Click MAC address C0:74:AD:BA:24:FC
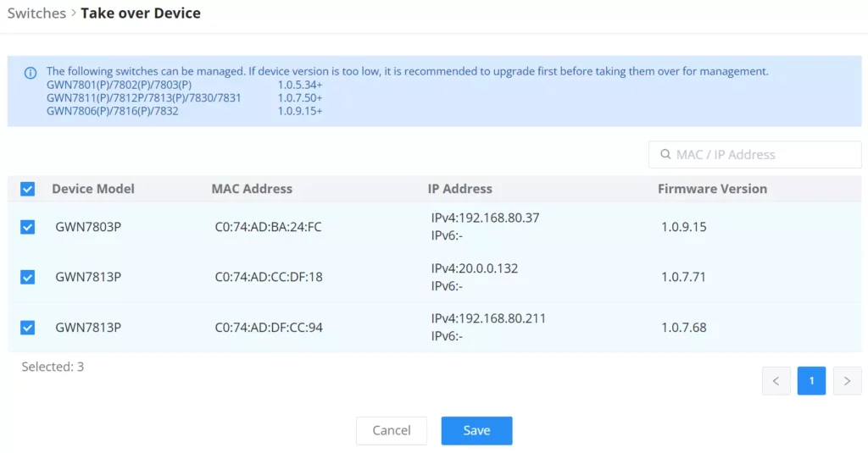868x453 pixels. click(x=268, y=227)
